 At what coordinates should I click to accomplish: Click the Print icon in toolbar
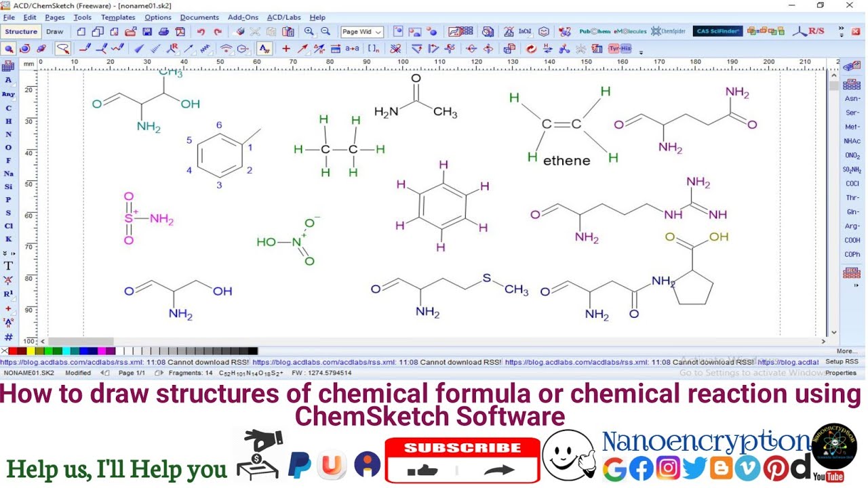pos(163,32)
